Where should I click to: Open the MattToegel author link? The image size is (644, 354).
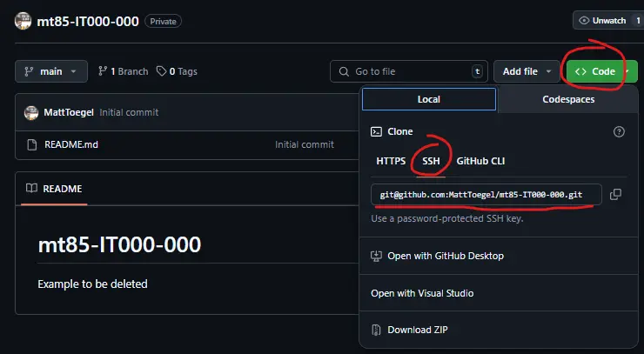pos(69,112)
